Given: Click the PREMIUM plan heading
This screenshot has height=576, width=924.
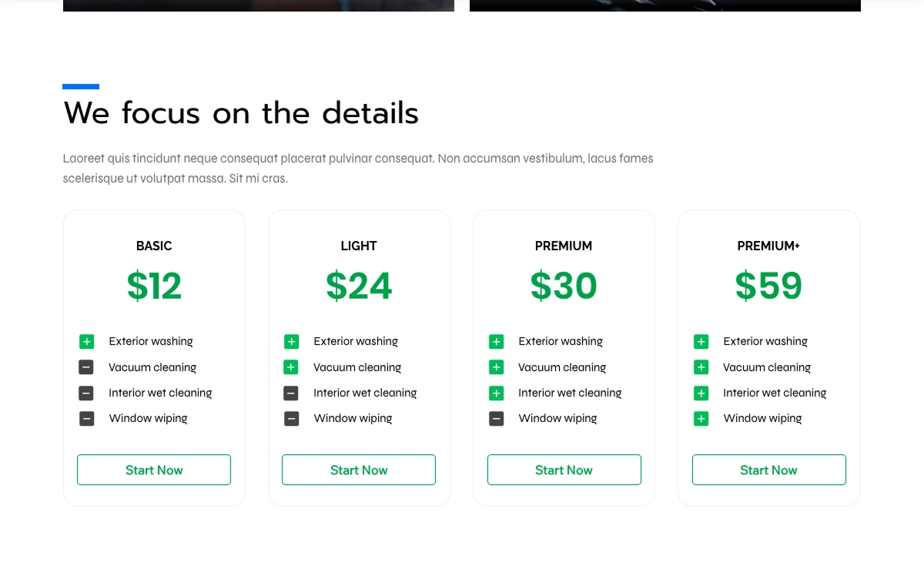Looking at the screenshot, I should (564, 246).
